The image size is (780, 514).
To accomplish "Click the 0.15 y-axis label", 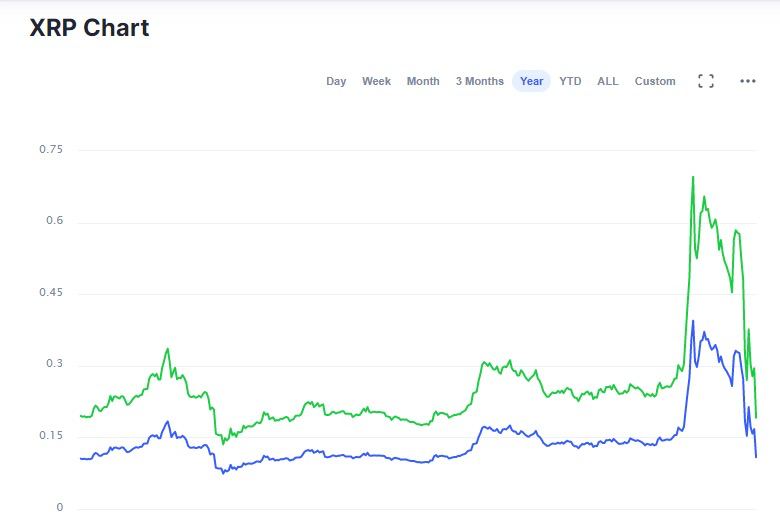I will 50,436.
